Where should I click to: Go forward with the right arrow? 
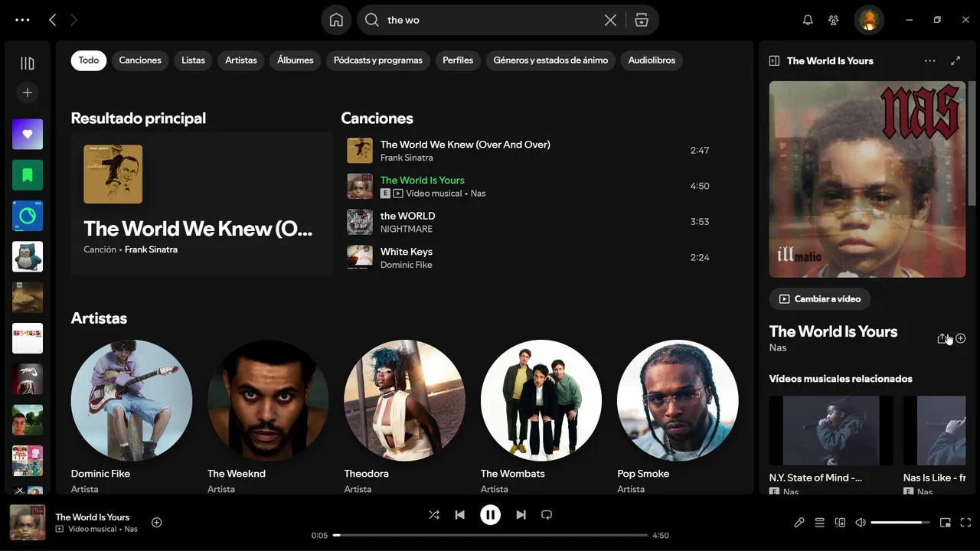pos(73,20)
